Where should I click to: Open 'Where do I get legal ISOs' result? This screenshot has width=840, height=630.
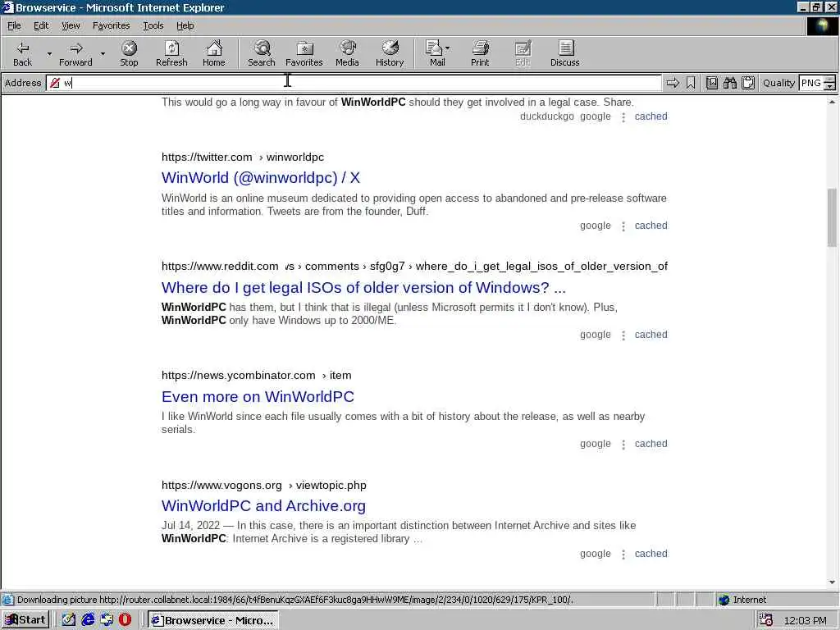[363, 287]
